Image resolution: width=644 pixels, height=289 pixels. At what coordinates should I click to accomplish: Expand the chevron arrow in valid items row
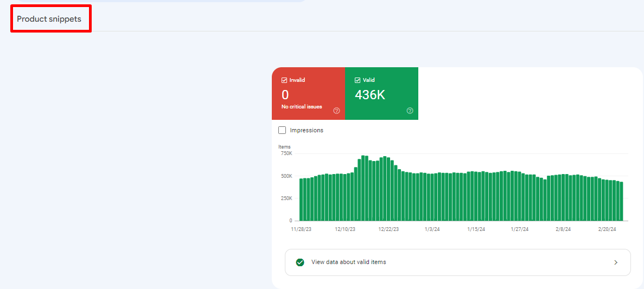(616, 262)
